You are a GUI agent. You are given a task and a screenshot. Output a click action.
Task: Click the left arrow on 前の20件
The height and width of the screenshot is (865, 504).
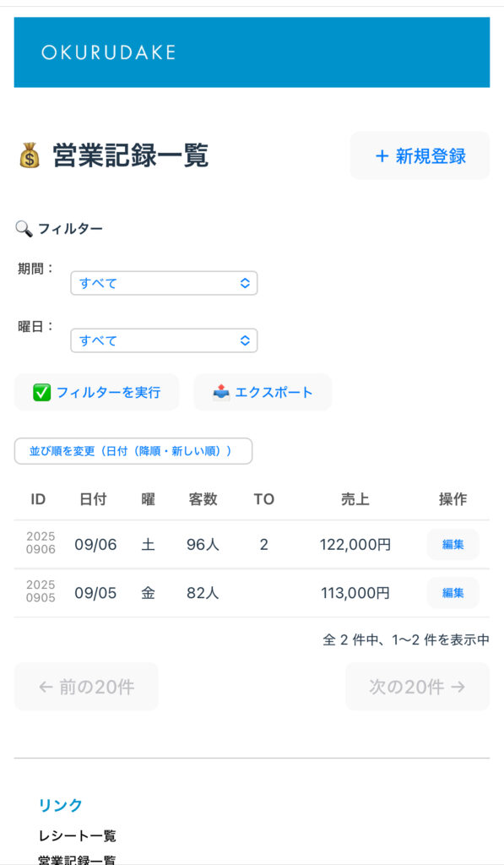click(x=46, y=687)
